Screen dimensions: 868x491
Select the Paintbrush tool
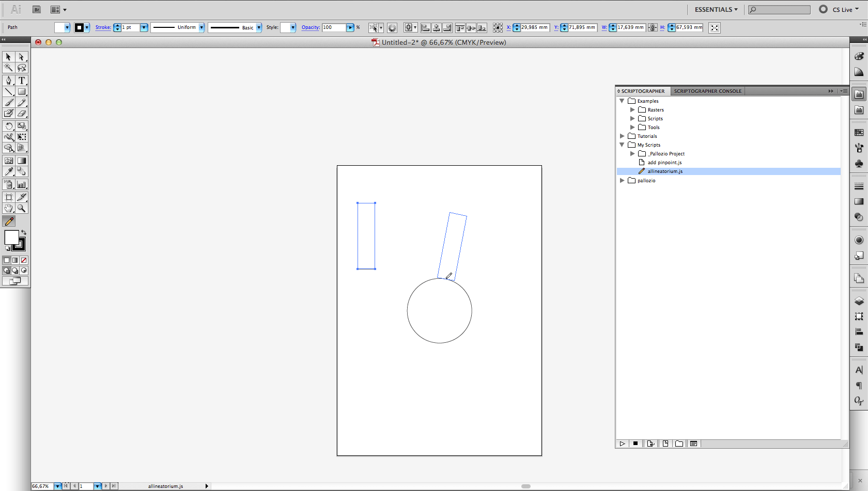click(x=8, y=102)
